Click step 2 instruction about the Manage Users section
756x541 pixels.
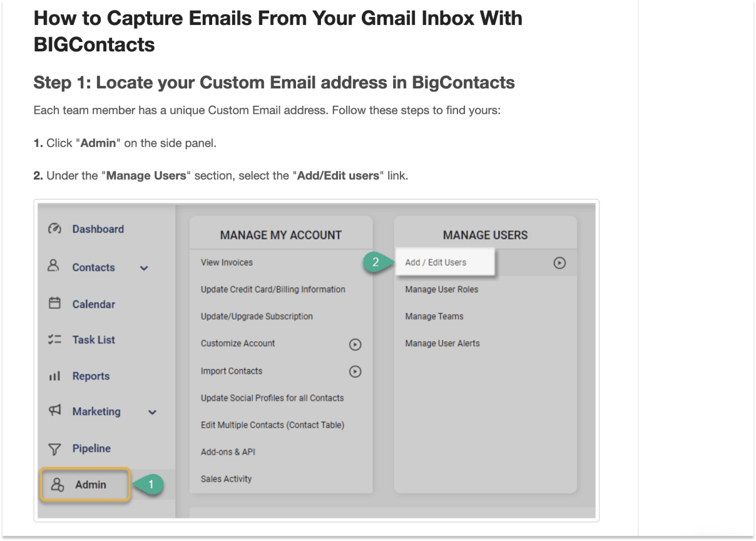click(x=221, y=176)
